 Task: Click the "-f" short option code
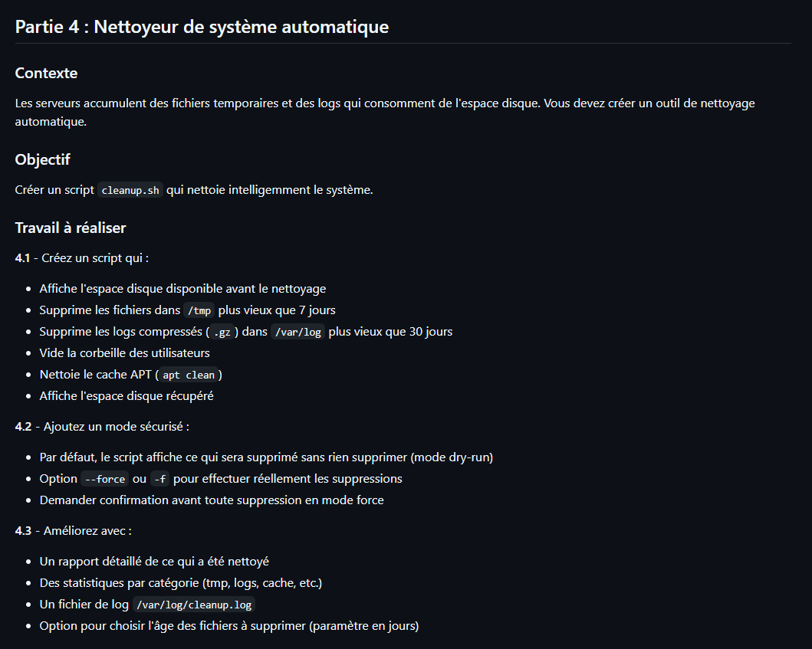[159, 479]
